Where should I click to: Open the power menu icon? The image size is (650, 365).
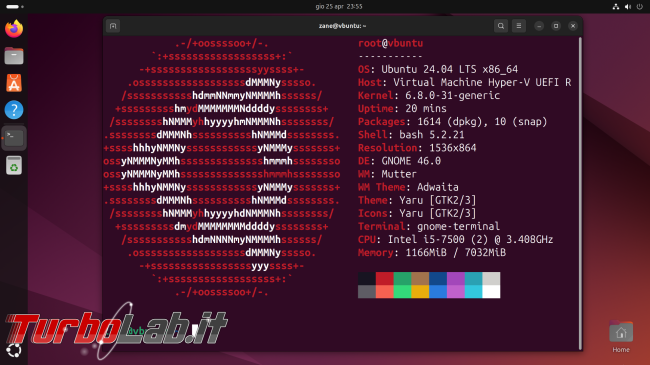click(640, 7)
